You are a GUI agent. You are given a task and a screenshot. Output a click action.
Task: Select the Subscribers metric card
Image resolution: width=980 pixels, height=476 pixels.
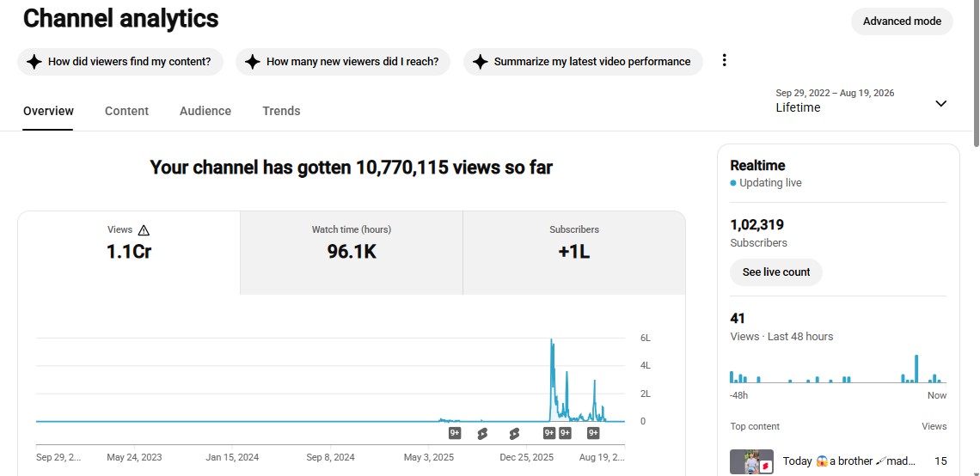point(573,253)
